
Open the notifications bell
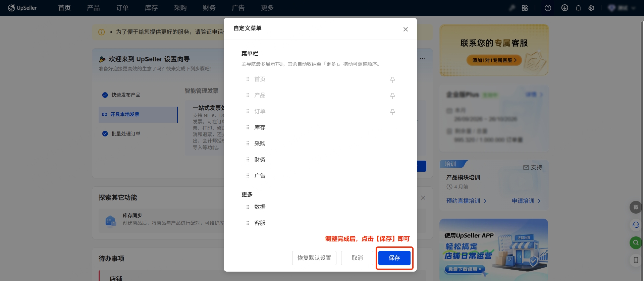(578, 8)
